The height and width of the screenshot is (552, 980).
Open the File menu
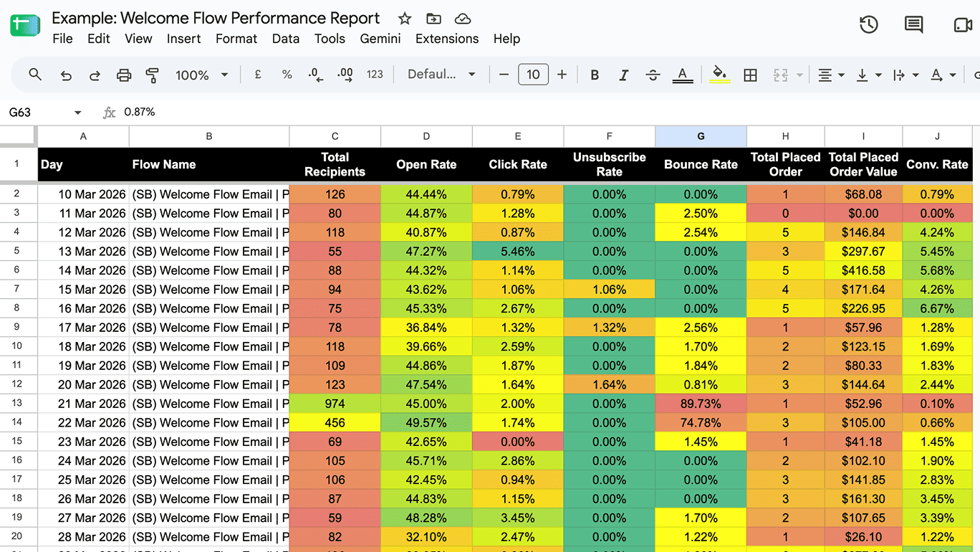(x=62, y=39)
